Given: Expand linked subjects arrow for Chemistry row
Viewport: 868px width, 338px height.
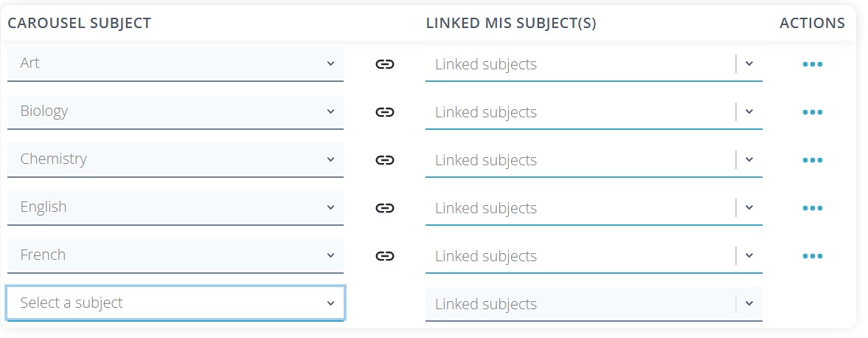Looking at the screenshot, I should click(x=749, y=160).
